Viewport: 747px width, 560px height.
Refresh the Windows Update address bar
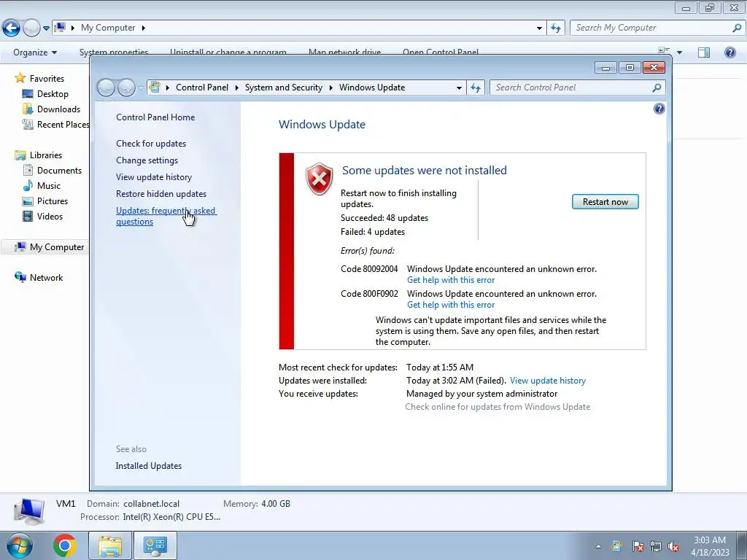click(x=476, y=87)
